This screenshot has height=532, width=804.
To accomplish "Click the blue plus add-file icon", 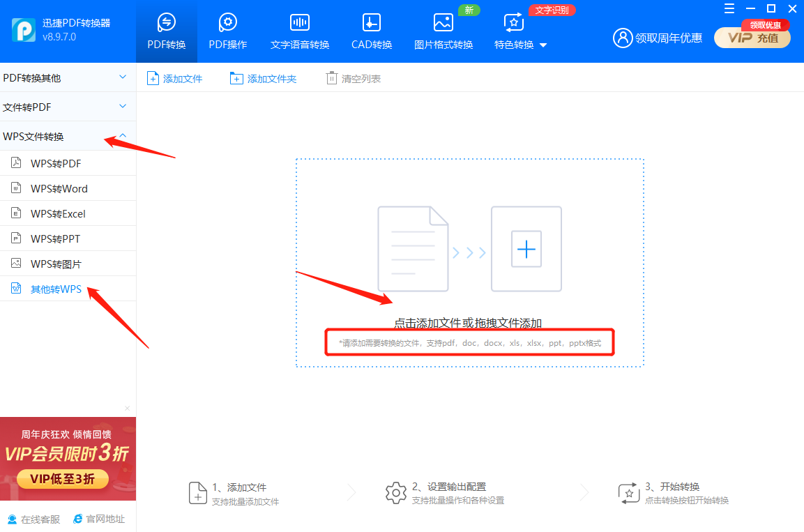I will [x=526, y=248].
